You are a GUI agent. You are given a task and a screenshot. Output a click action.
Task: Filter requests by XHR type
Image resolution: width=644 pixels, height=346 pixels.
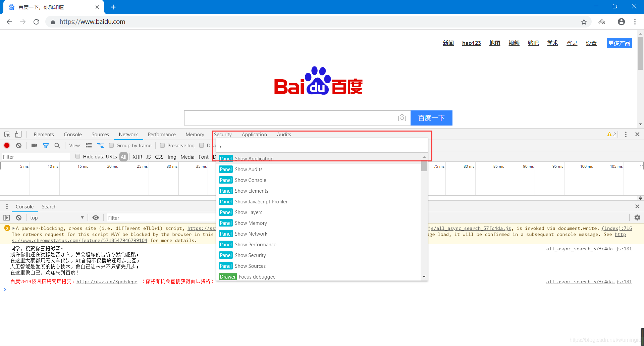pos(137,157)
